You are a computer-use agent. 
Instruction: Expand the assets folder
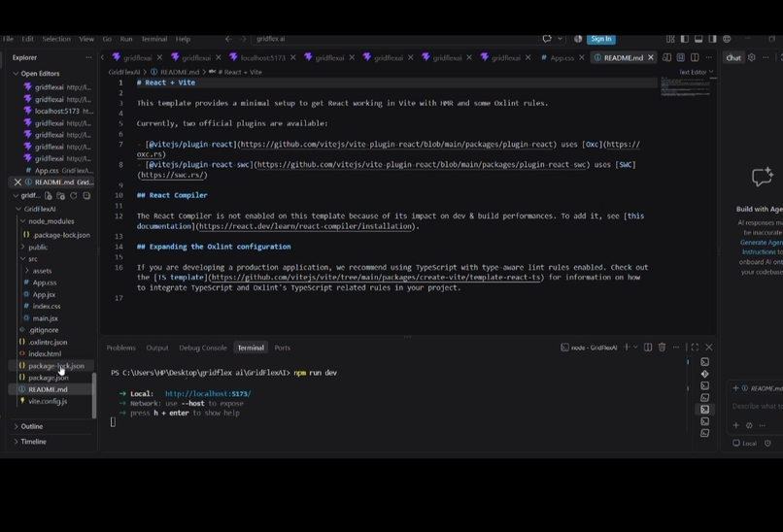[x=27, y=271]
